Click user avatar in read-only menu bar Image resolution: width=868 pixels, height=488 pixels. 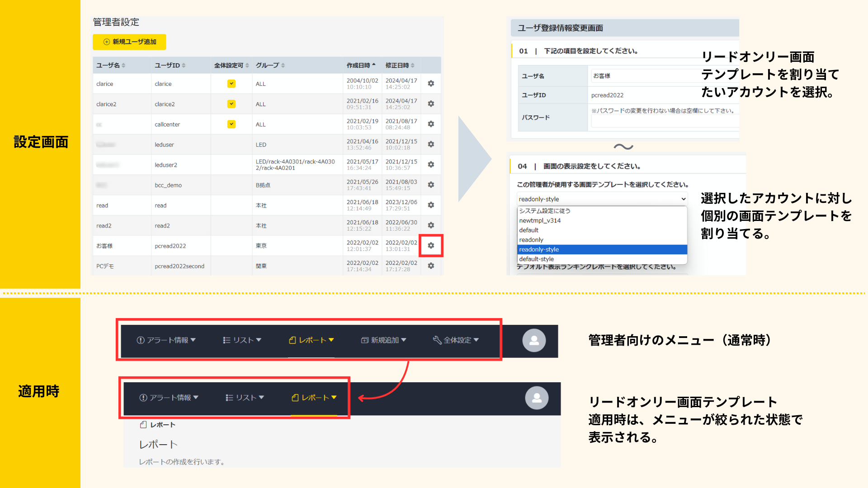[x=537, y=398]
